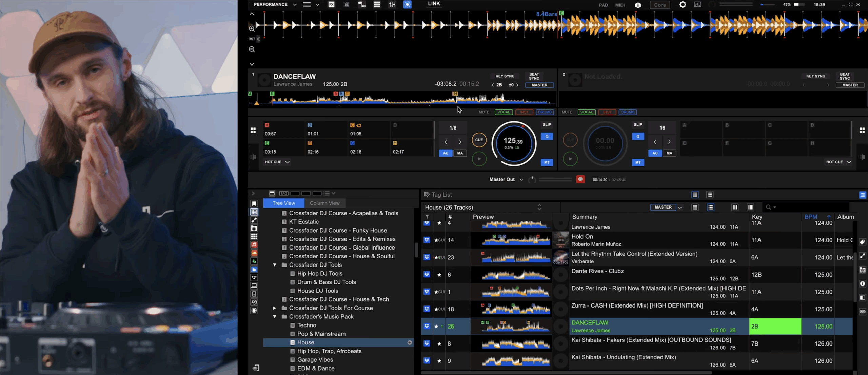The height and width of the screenshot is (375, 868).
Task: Enable KEY SYNC on deck 1
Action: click(505, 76)
